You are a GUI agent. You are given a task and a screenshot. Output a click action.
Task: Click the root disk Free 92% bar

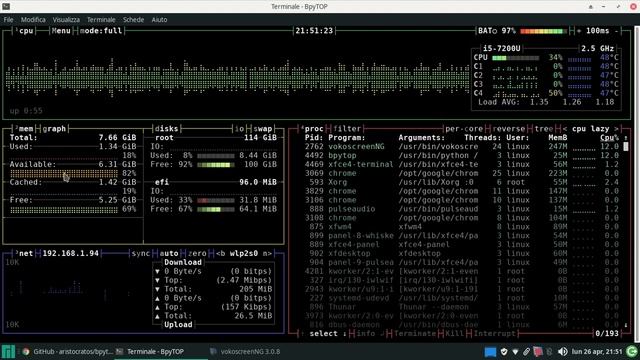click(x=216, y=164)
